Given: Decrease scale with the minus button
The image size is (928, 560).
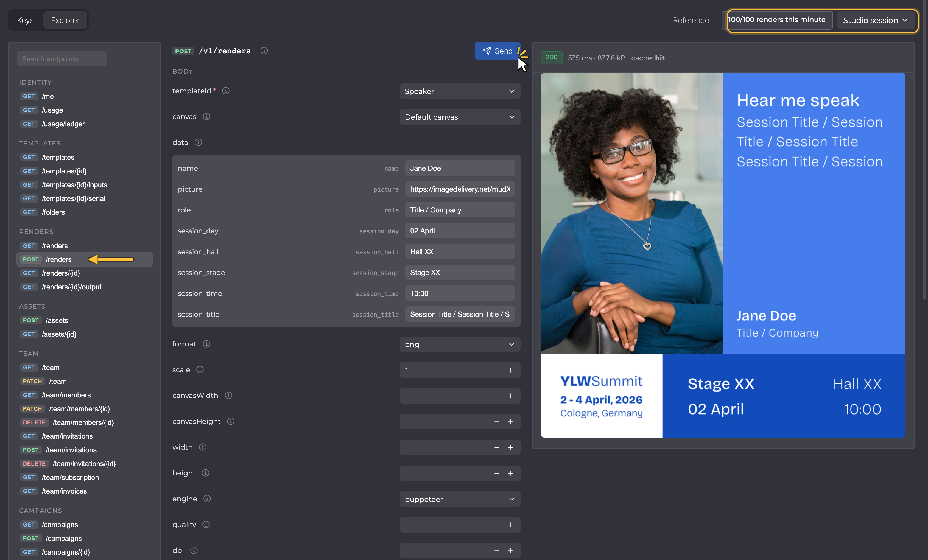Looking at the screenshot, I should [x=497, y=370].
